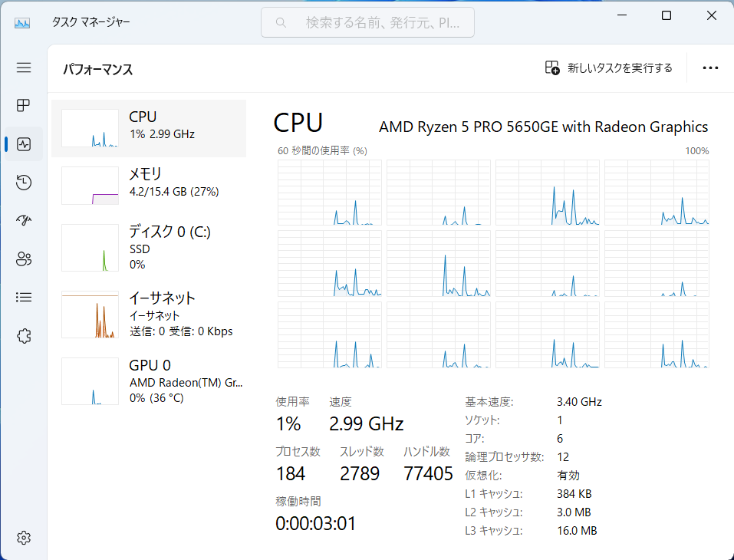Minimize the Task Manager window
Screen dimensions: 734x560
(622, 15)
